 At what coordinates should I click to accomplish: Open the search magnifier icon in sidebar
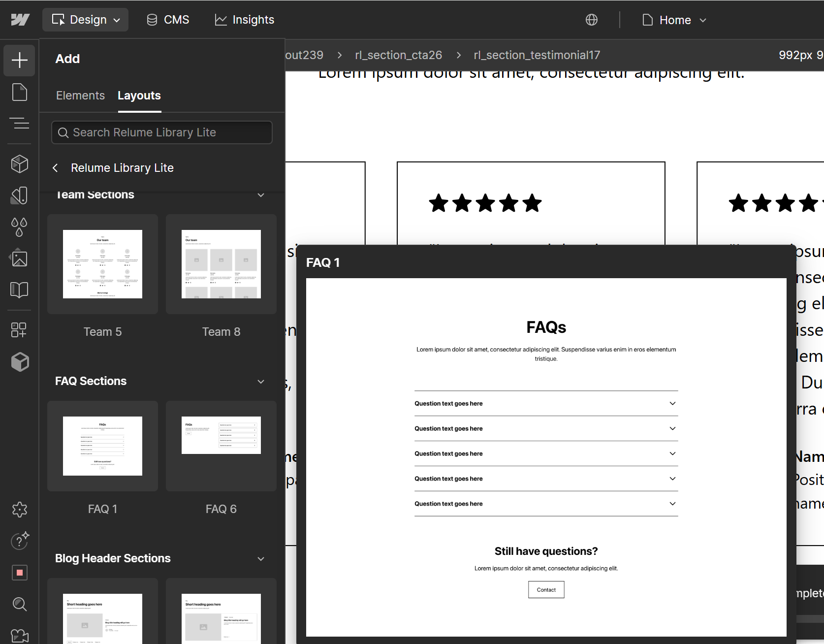(19, 604)
